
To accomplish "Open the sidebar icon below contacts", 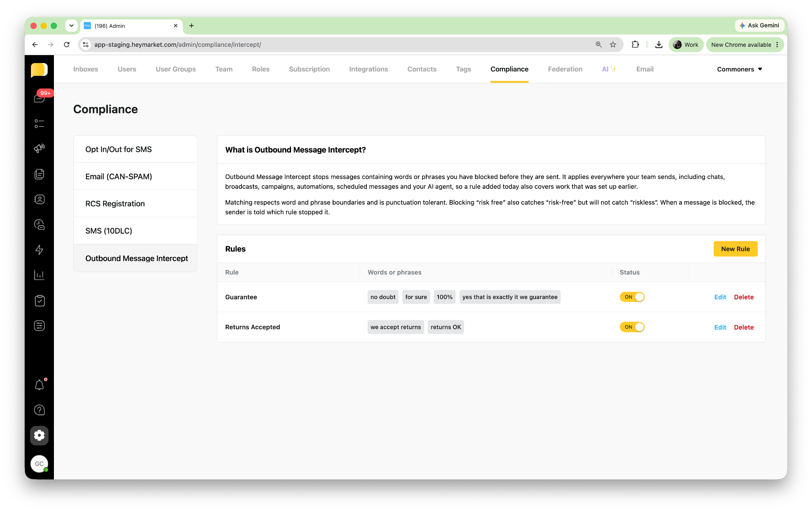I will 39,225.
